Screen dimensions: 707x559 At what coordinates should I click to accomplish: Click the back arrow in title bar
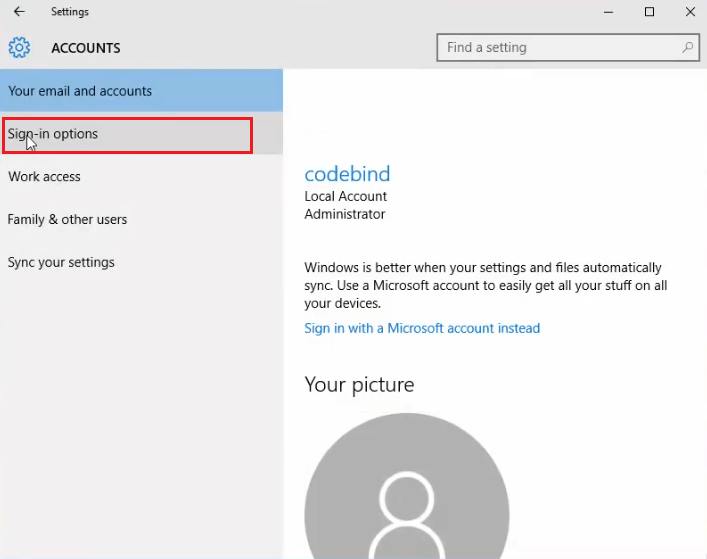[x=19, y=11]
